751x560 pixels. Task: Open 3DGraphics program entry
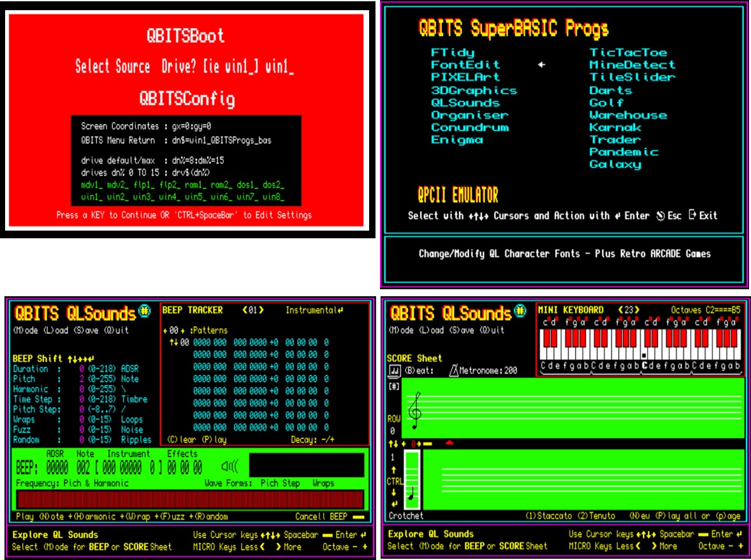pos(474,90)
